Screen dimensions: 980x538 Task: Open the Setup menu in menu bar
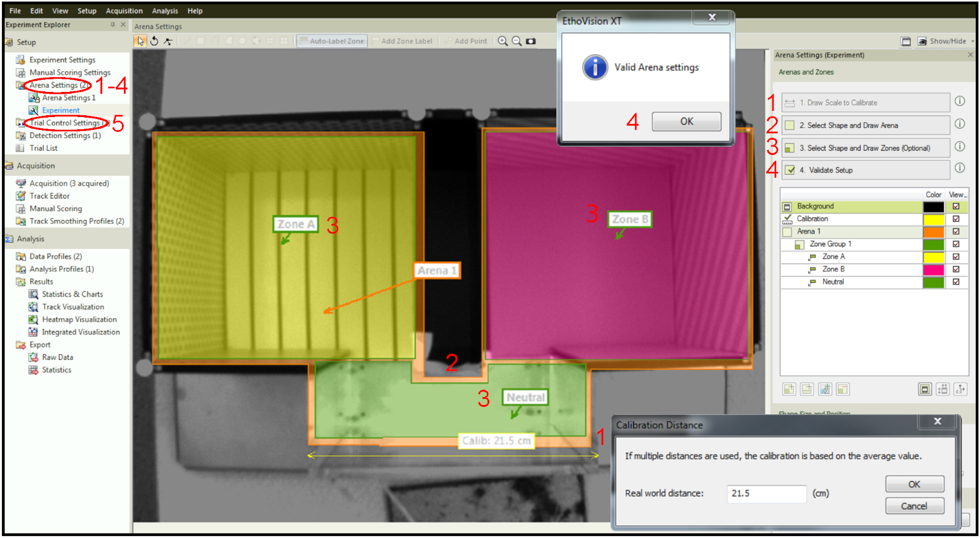click(87, 11)
